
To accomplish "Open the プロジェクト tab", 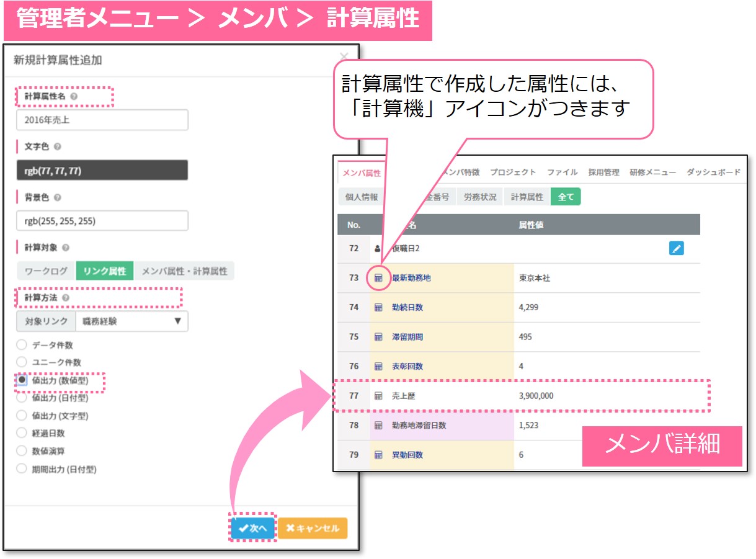I will click(x=512, y=172).
